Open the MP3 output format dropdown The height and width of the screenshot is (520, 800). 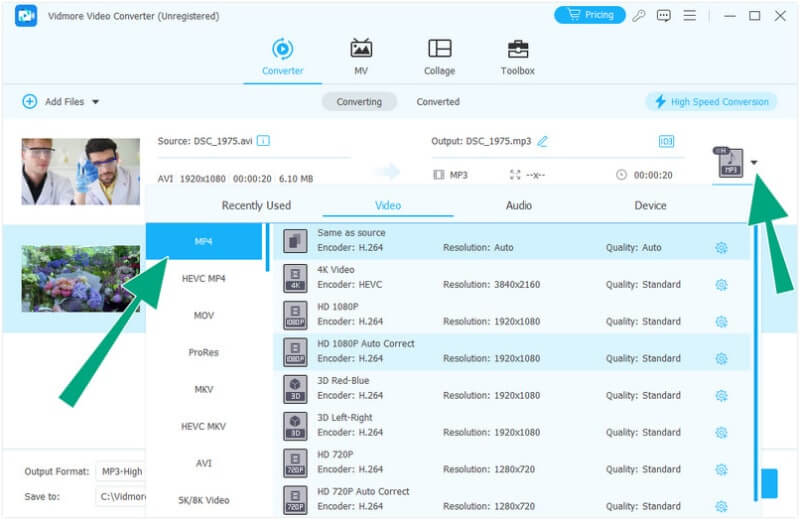[754, 162]
